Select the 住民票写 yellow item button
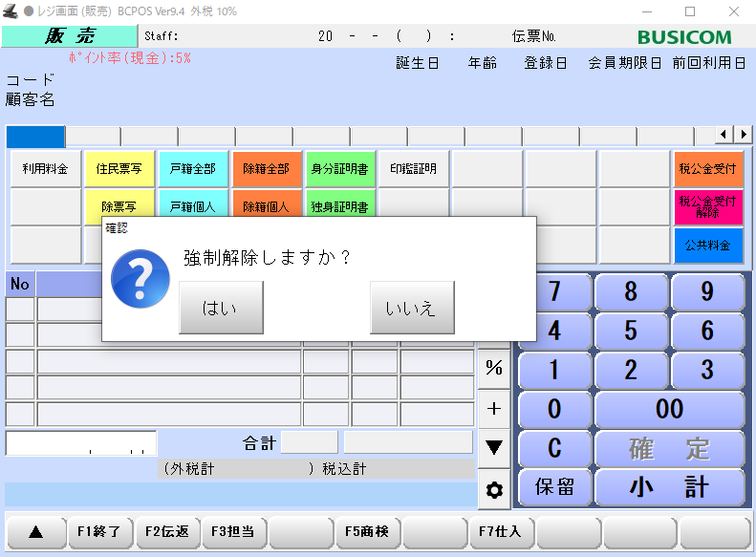Image resolution: width=756 pixels, height=557 pixels. pyautogui.click(x=119, y=169)
